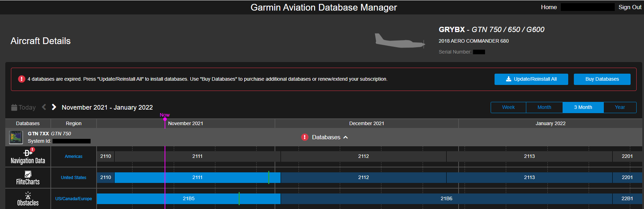This screenshot has height=209, width=644.
Task: Open the Obstacles database icon
Action: pos(28,195)
